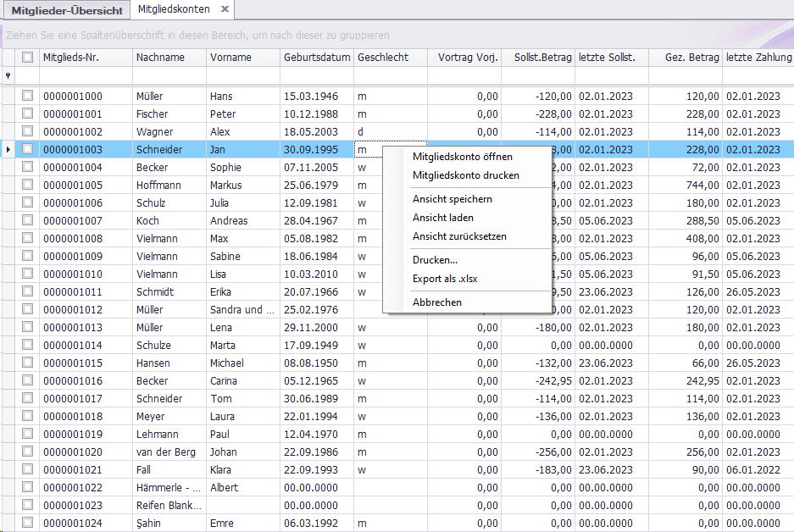Pick 'Ansicht laden' from the menu
This screenshot has width=794, height=532.
[x=442, y=218]
